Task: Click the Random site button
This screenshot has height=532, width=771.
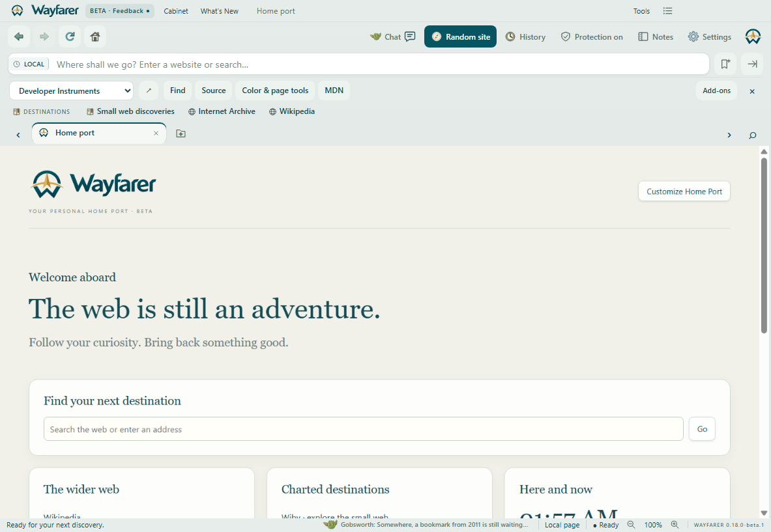Action: (460, 37)
